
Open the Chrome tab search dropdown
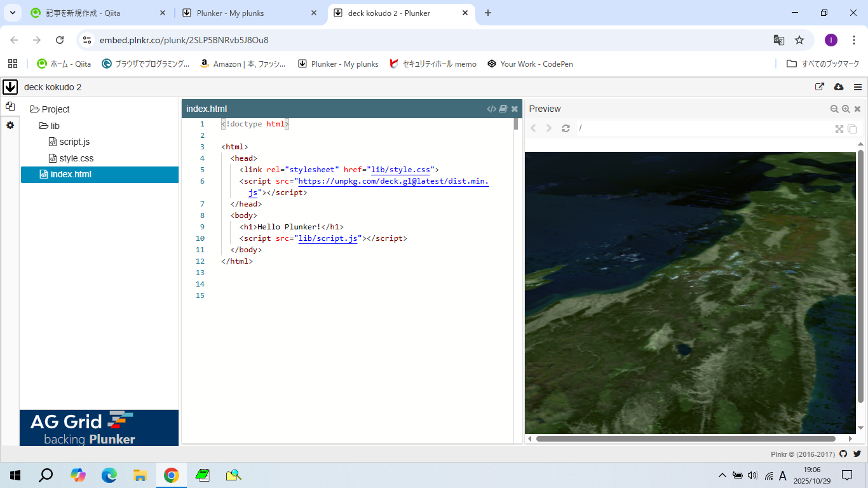pyautogui.click(x=12, y=13)
